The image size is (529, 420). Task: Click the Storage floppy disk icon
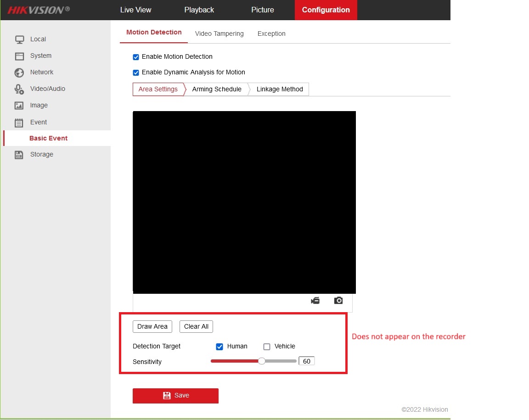tap(19, 155)
